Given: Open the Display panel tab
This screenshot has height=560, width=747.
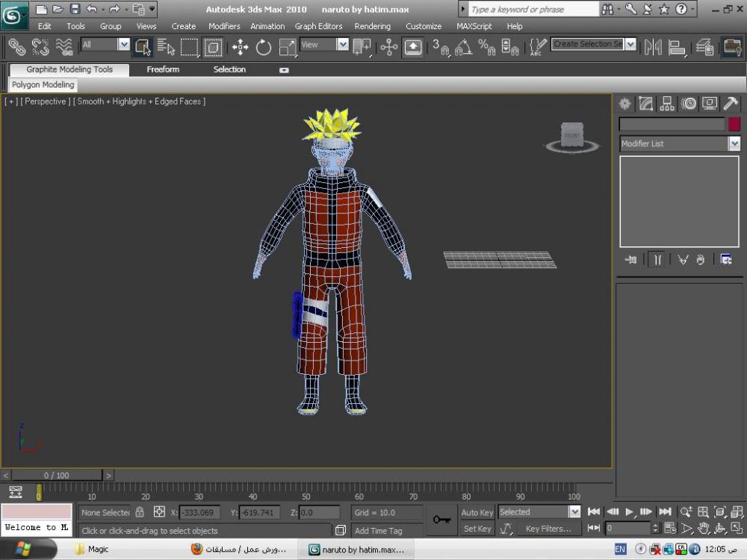Looking at the screenshot, I should pos(710,103).
